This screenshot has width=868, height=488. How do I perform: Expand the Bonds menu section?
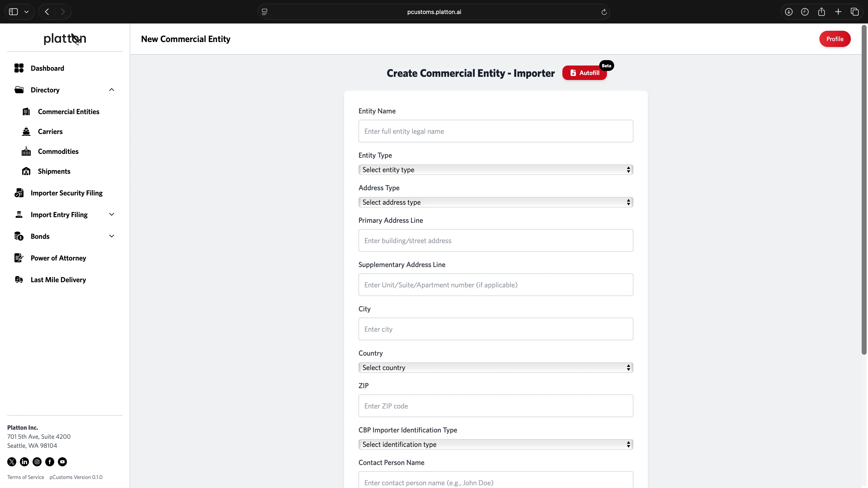[x=111, y=236]
